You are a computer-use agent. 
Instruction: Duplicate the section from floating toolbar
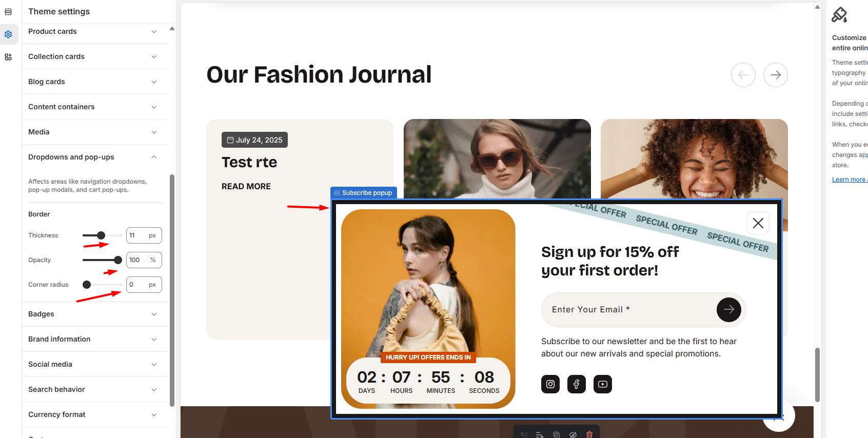(557, 434)
